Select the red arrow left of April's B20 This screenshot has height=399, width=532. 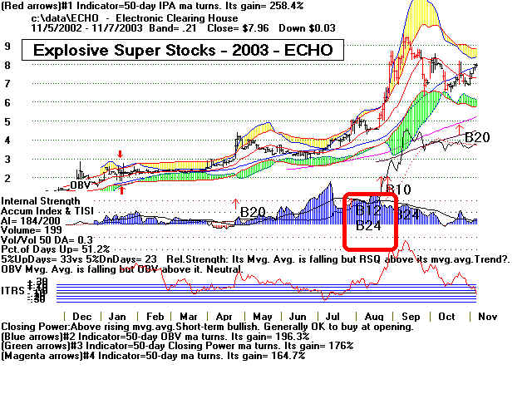[235, 202]
